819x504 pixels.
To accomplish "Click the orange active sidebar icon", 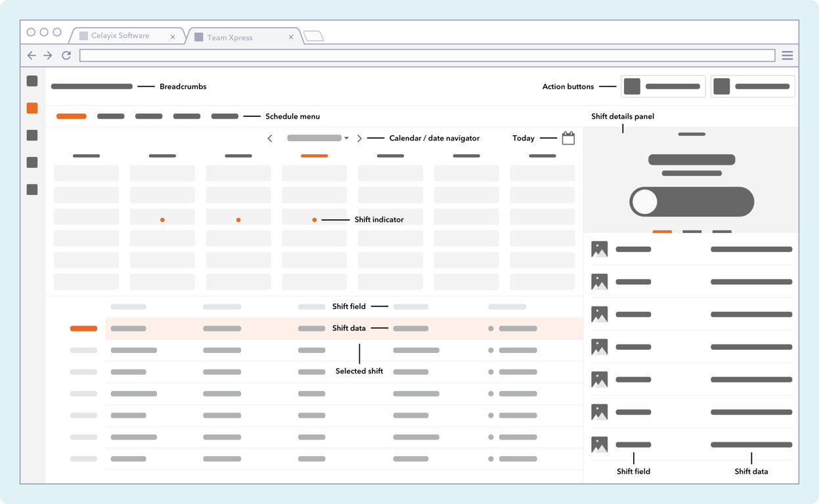I will coord(32,108).
